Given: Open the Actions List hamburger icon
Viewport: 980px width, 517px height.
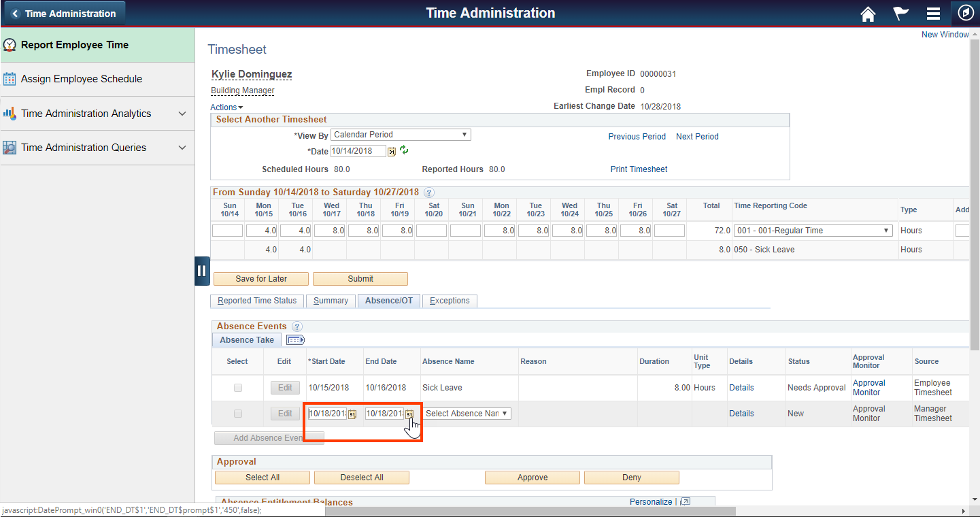Looking at the screenshot, I should tap(933, 13).
